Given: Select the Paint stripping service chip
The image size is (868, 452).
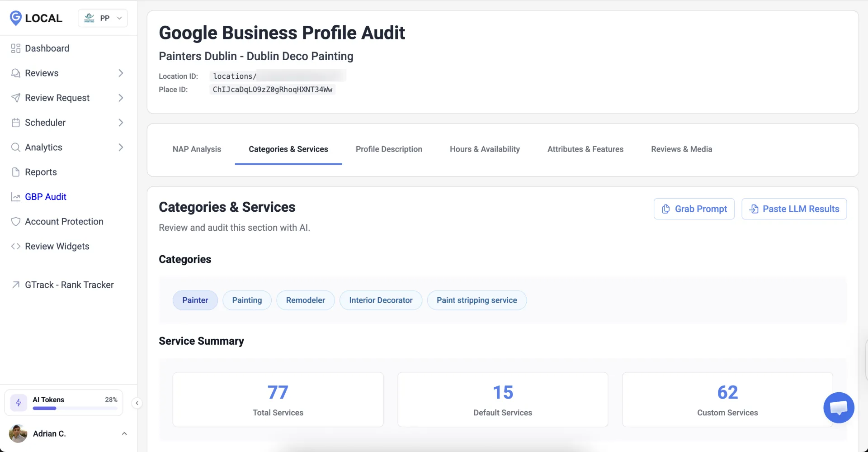Looking at the screenshot, I should click(x=477, y=300).
